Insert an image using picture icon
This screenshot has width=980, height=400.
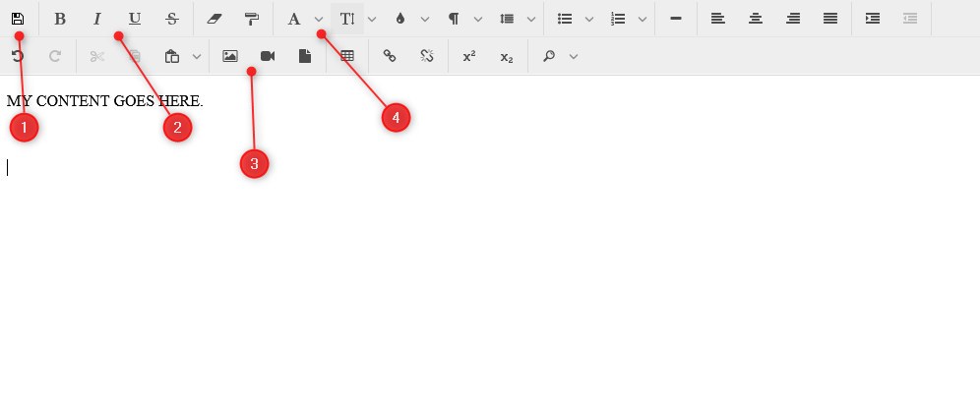pos(230,57)
